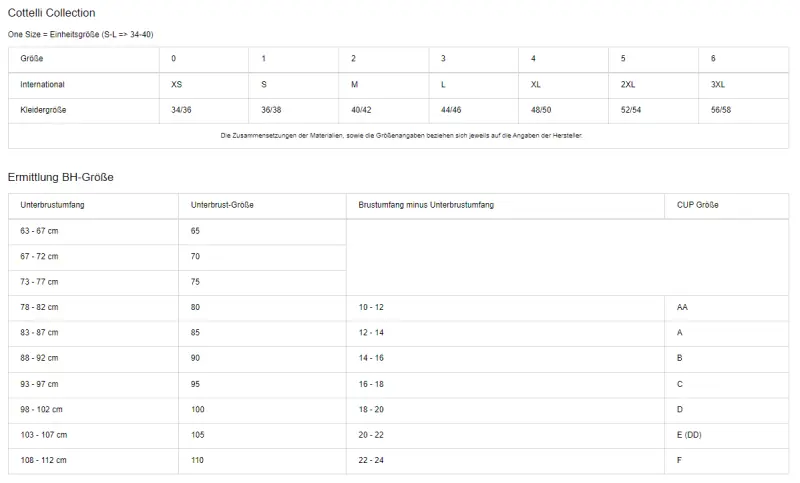Click the 40/42 clothing size cell

pos(362,110)
